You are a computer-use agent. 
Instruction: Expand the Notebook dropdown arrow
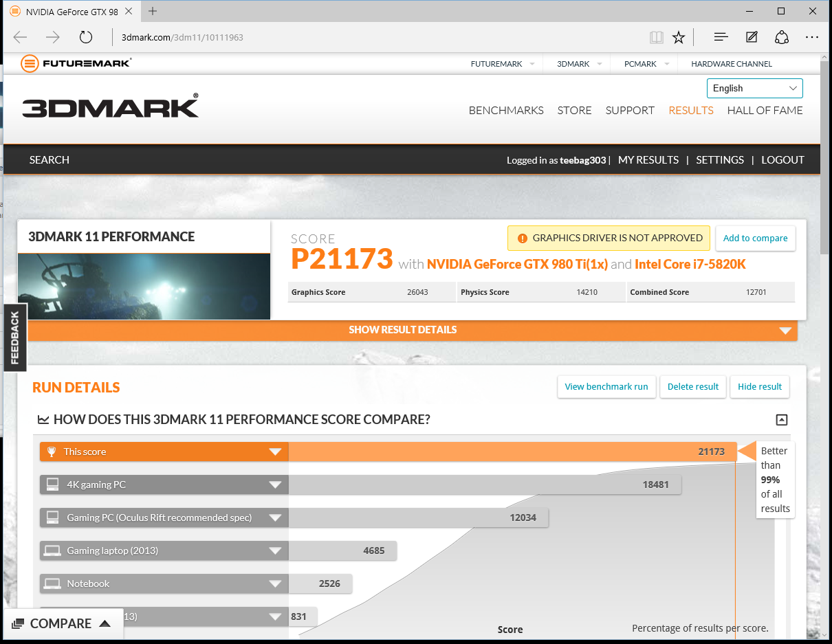click(275, 584)
